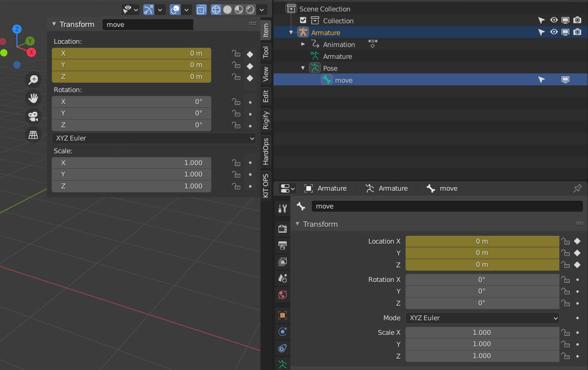Open the Rigify sidebar tab
Screen dimensions: 588x370
click(266, 120)
